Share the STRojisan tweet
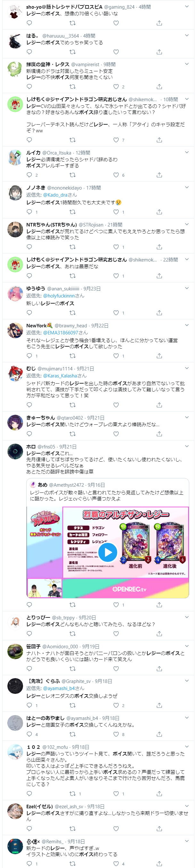The width and height of the screenshot is (196, 868). pyautogui.click(x=159, y=247)
